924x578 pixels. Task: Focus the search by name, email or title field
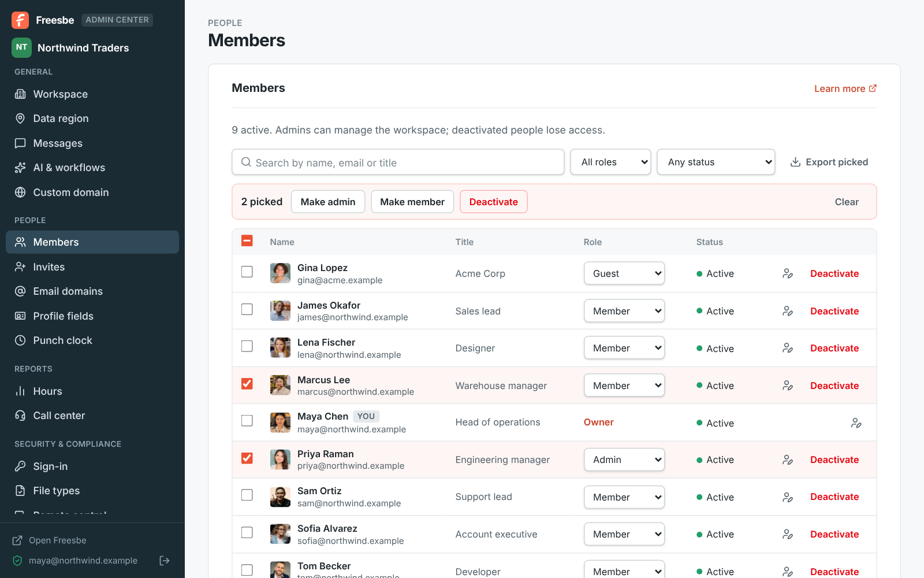pyautogui.click(x=398, y=162)
